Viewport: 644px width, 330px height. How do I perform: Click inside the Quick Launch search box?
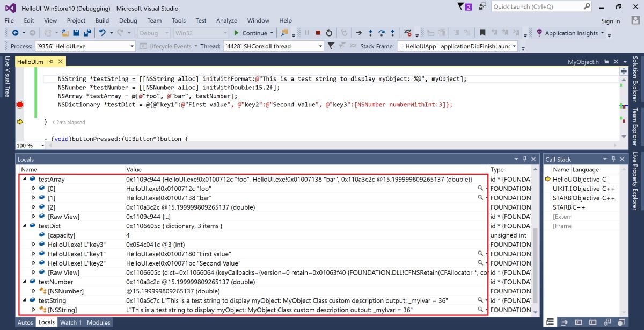(x=542, y=6)
